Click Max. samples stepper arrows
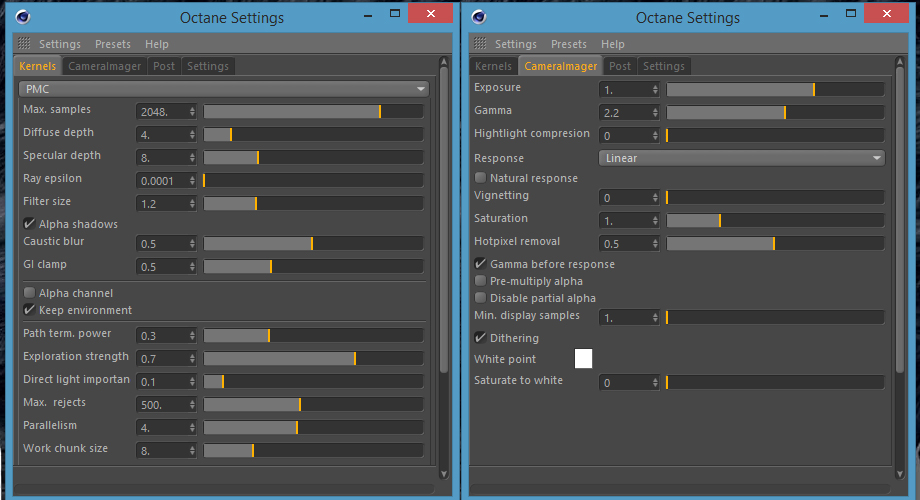The image size is (920, 500). (x=192, y=112)
